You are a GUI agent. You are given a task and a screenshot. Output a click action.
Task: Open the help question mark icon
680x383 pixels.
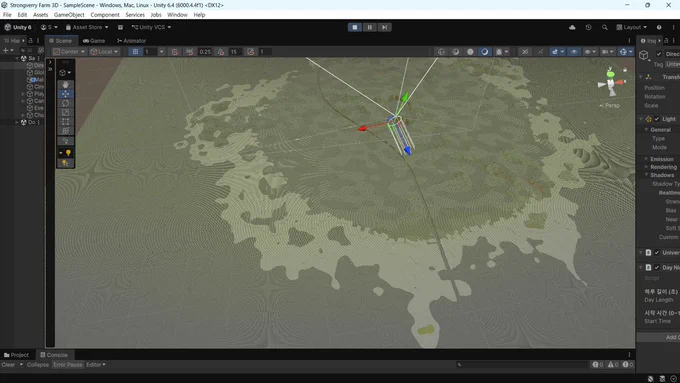tap(659, 27)
